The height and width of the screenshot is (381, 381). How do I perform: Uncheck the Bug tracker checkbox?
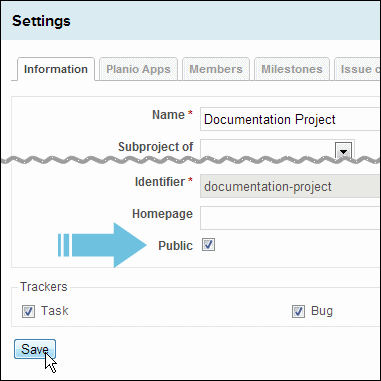pos(298,311)
